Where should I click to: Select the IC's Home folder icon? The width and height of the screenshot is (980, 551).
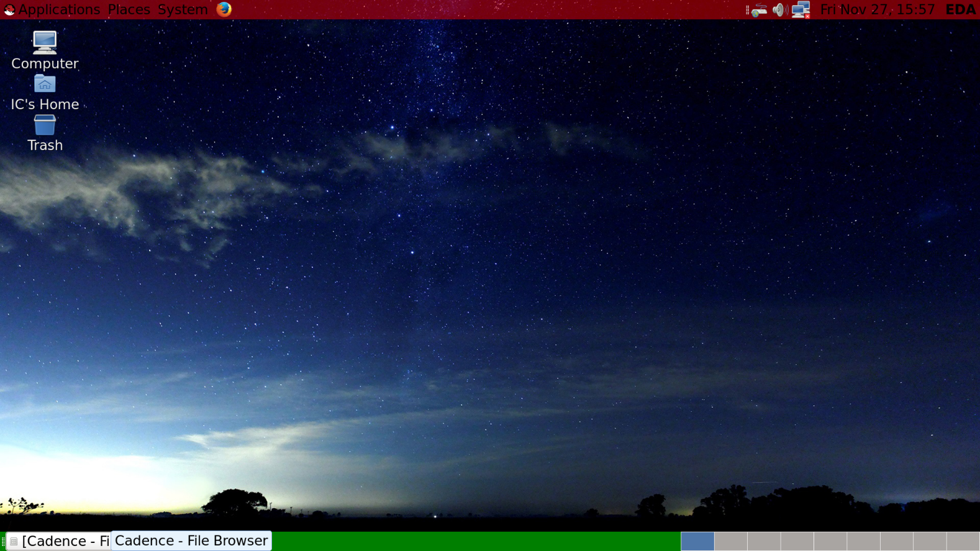(45, 84)
